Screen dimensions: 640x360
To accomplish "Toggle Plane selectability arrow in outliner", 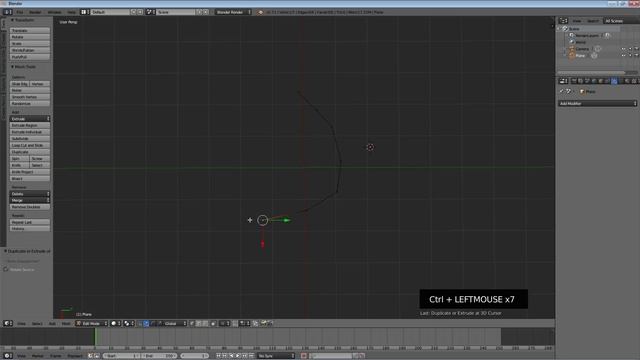I will pyautogui.click(x=630, y=56).
